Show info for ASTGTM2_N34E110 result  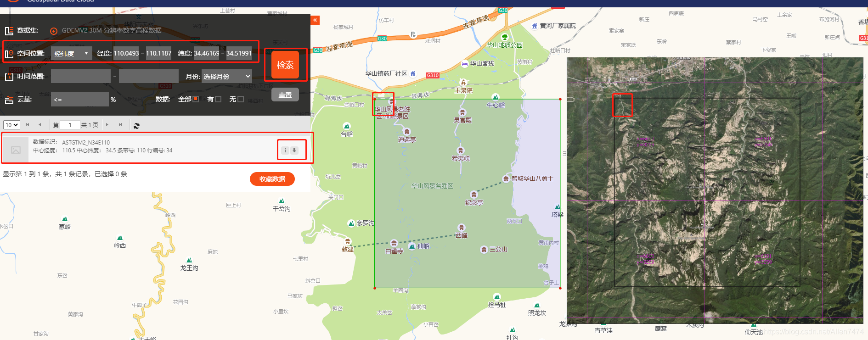[x=285, y=150]
